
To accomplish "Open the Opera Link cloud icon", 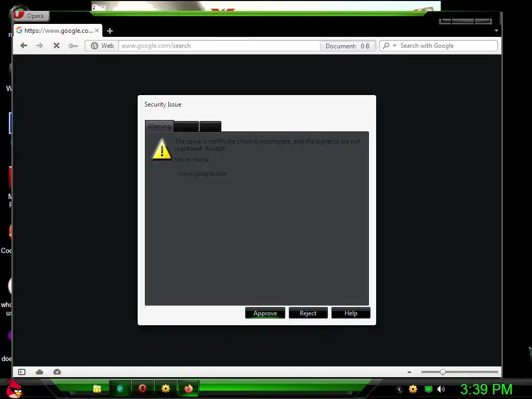I will point(39,372).
